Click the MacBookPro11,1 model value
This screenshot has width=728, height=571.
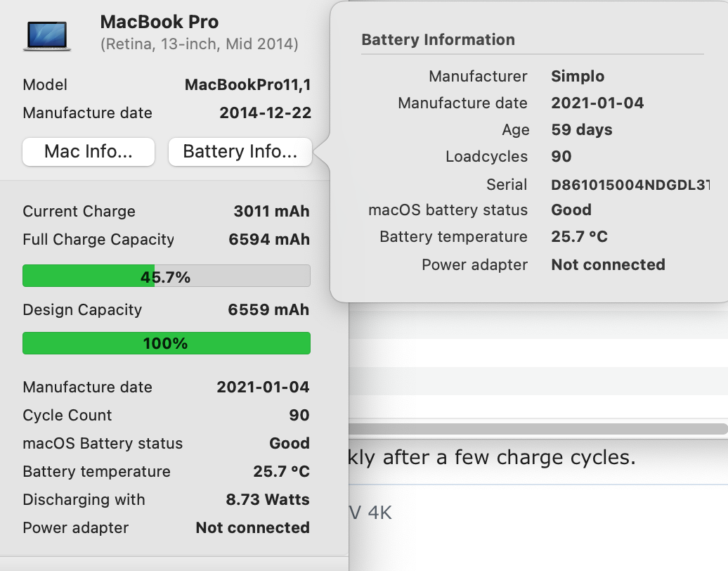(x=247, y=85)
